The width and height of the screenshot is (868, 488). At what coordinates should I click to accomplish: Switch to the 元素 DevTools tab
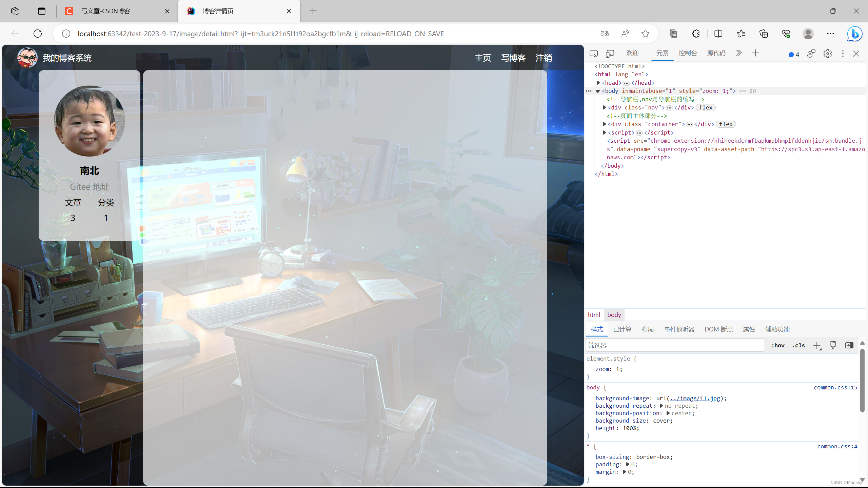[662, 53]
